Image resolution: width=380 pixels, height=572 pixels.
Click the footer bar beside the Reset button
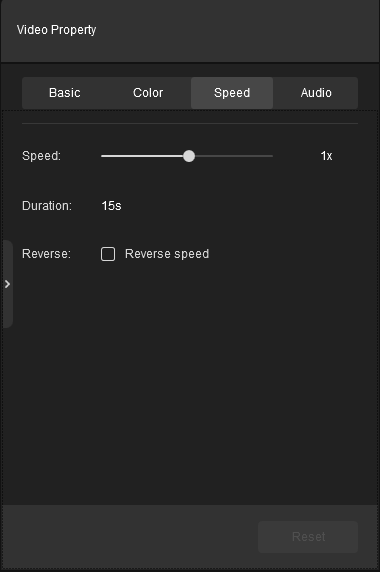point(129,537)
